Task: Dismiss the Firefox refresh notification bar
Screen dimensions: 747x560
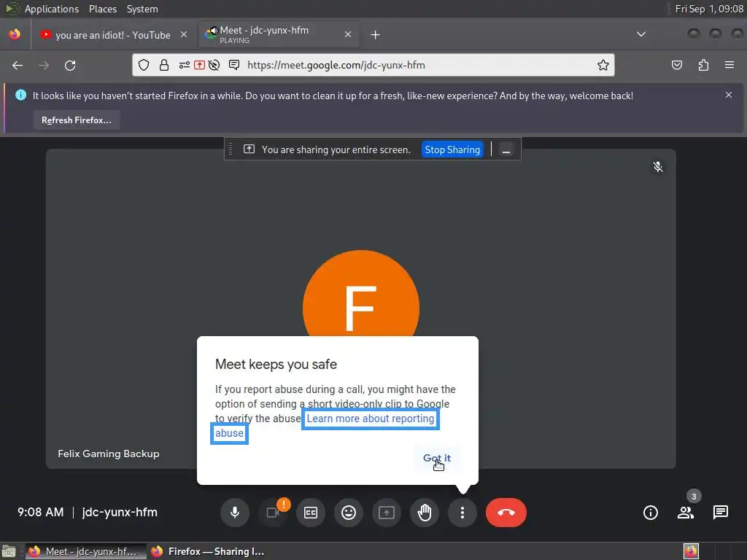Action: click(729, 96)
